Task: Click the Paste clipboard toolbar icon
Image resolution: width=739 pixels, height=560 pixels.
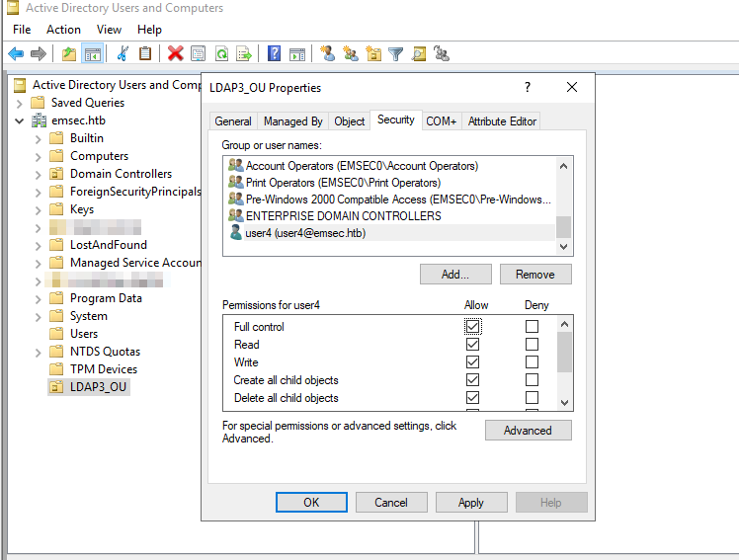Action: coord(145,53)
